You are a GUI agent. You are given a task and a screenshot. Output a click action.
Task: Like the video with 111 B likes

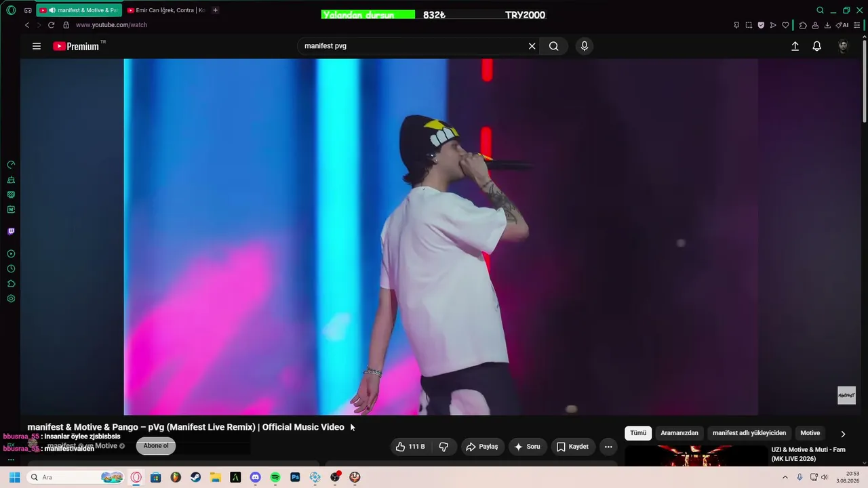coord(411,447)
